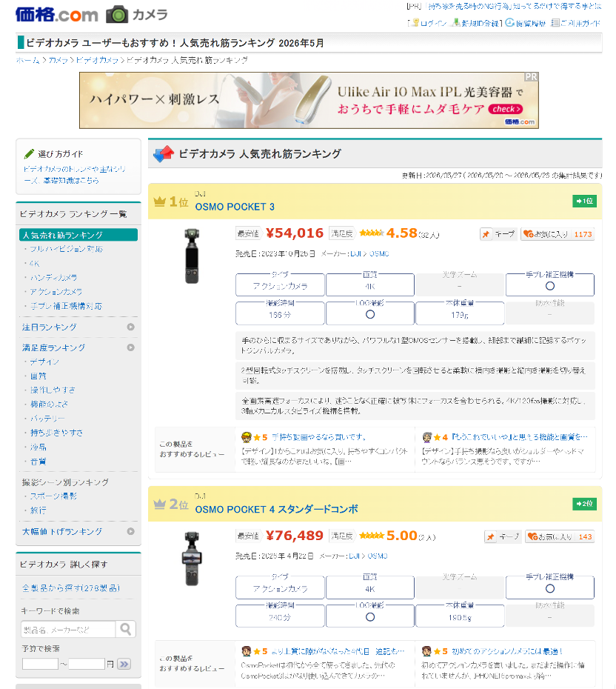616x689 pixels.
Task: Click the budget search arrow button
Action: [124, 664]
